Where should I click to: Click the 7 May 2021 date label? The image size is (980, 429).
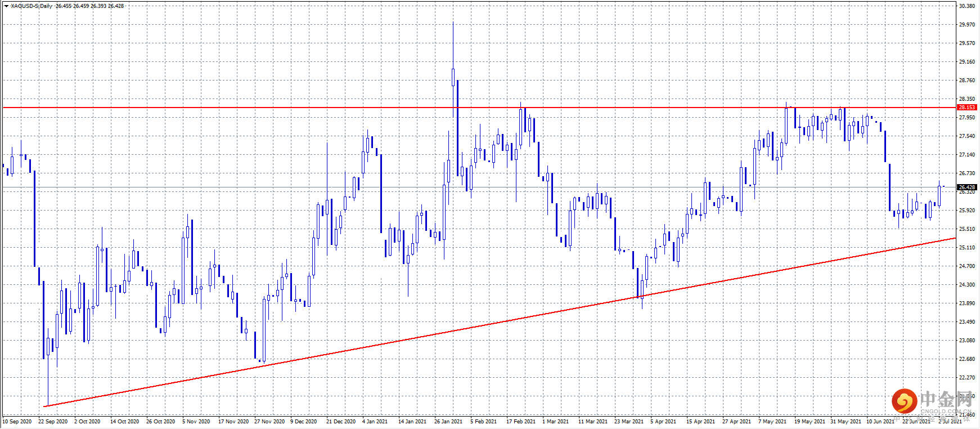click(772, 422)
